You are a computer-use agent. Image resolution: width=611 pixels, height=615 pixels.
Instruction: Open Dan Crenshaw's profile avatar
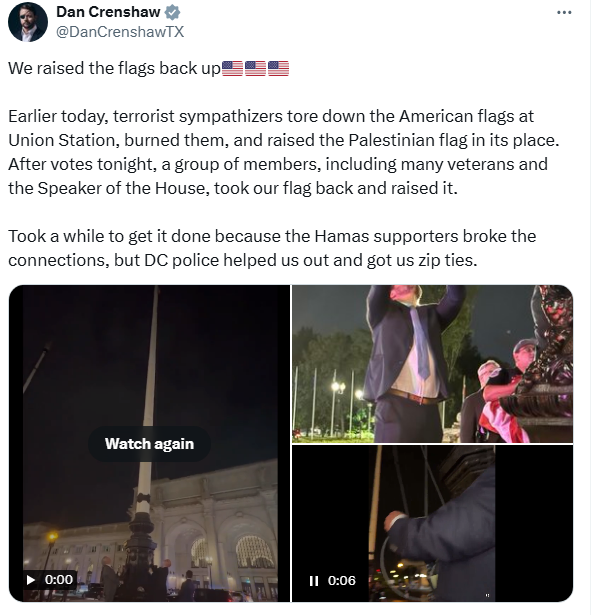pyautogui.click(x=27, y=22)
